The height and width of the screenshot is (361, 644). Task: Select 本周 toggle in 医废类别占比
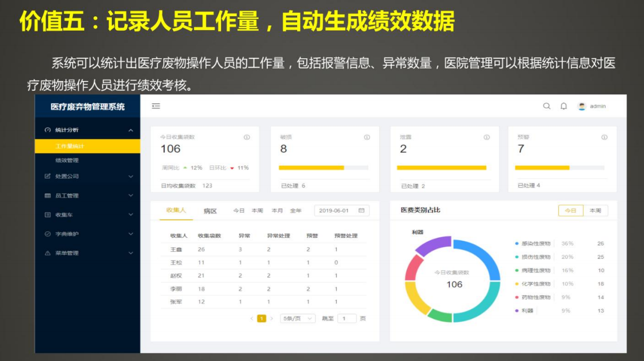point(595,210)
